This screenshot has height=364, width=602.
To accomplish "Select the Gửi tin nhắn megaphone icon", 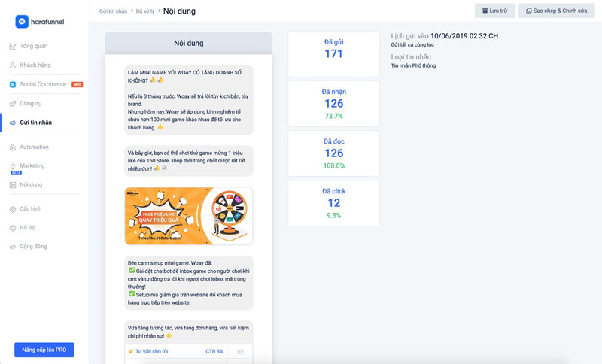I will [13, 123].
